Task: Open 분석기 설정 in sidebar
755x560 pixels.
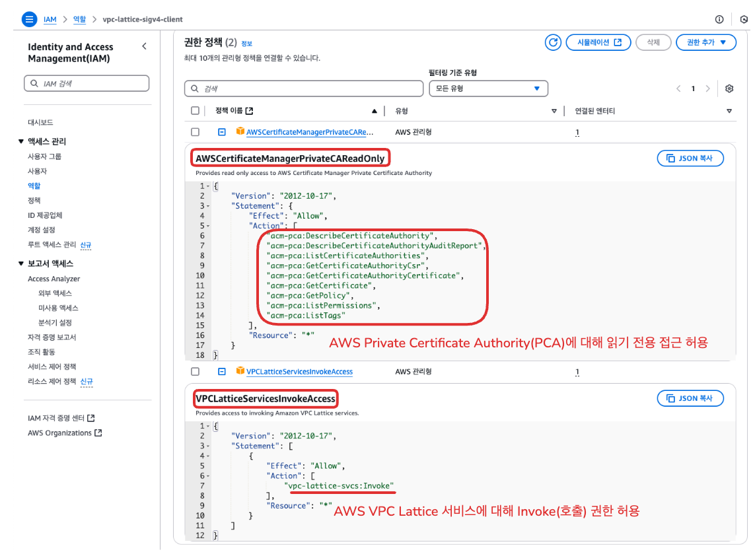Action: tap(55, 323)
